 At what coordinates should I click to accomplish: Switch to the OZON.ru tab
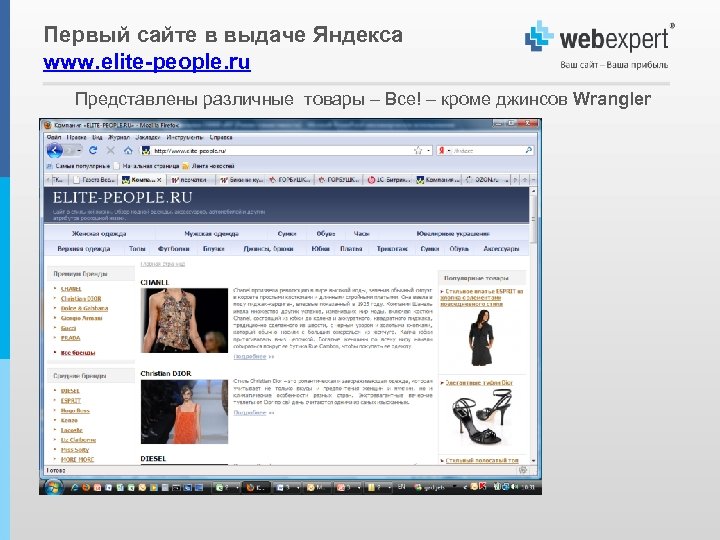(487, 180)
